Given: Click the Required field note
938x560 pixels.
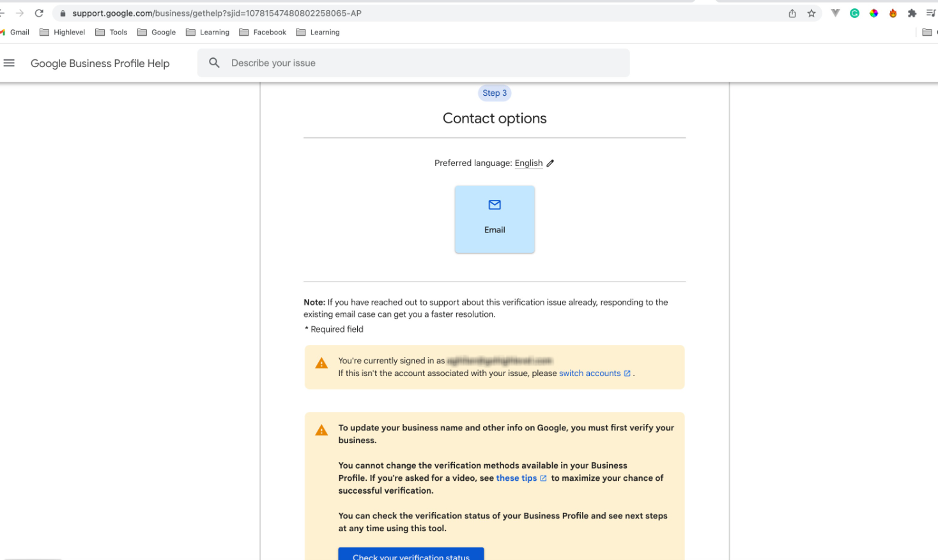Looking at the screenshot, I should pos(334,329).
